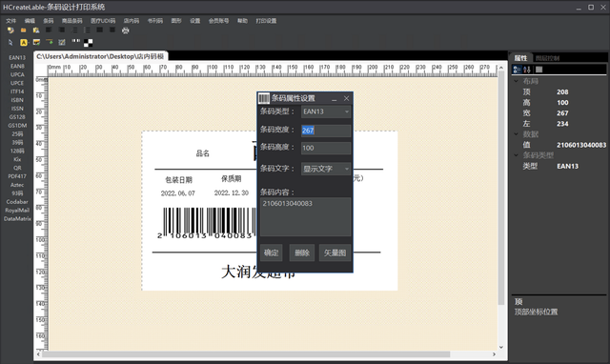Click the Categorized icon in the properties panel
This screenshot has width=610, height=364.
click(x=517, y=70)
